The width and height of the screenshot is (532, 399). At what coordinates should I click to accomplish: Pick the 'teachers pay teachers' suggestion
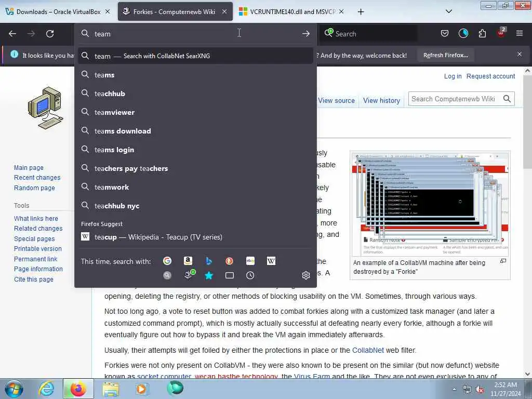pyautogui.click(x=195, y=168)
